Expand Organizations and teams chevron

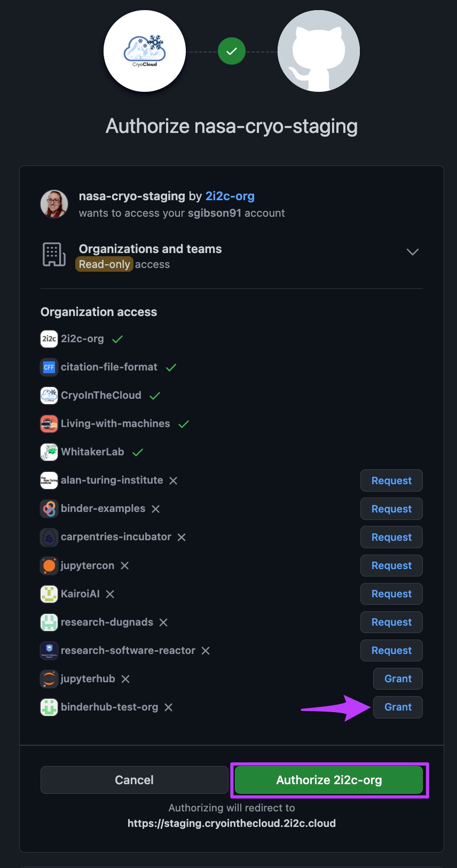(x=412, y=252)
